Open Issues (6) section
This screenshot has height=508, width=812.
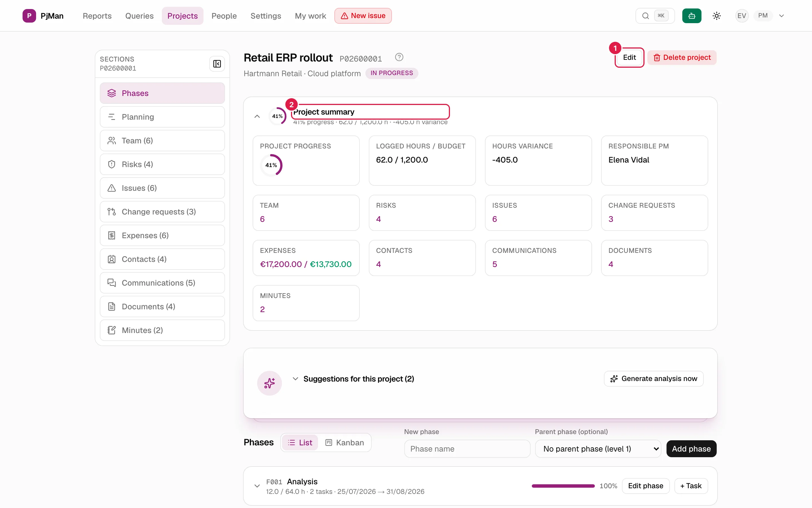[162, 188]
